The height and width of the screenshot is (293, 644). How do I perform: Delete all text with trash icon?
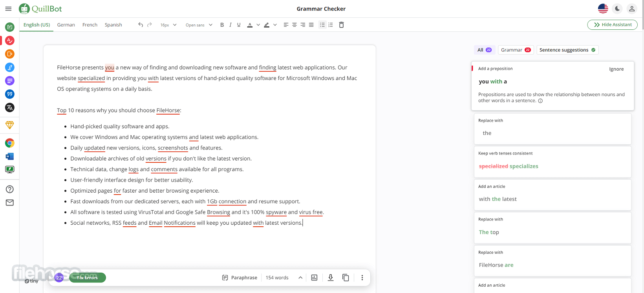[x=341, y=25]
